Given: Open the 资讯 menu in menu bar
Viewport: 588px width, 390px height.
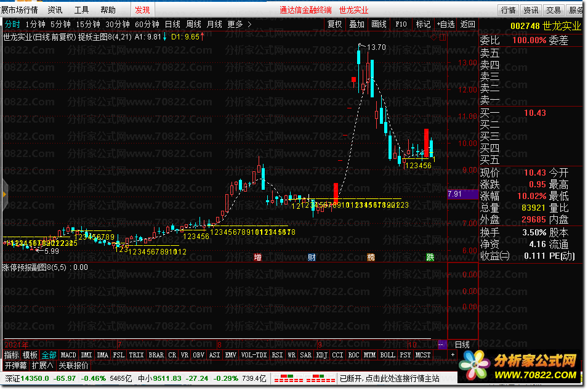Looking at the screenshot, I should coord(55,10).
